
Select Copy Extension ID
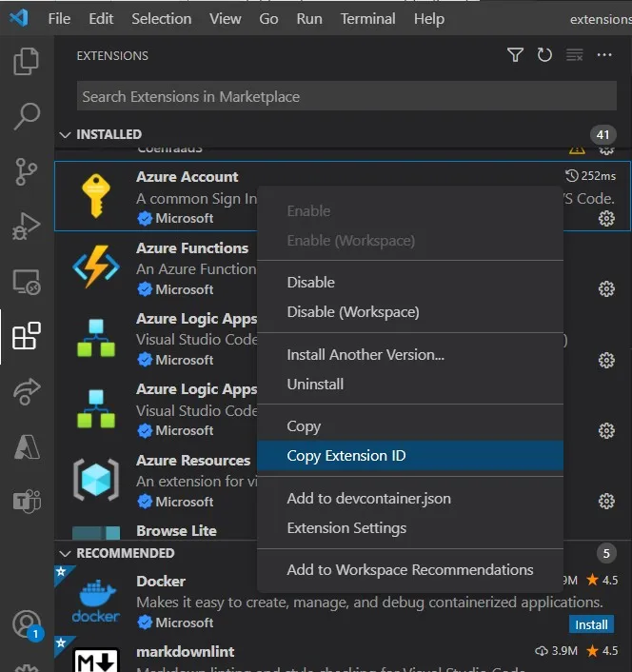[x=410, y=456]
